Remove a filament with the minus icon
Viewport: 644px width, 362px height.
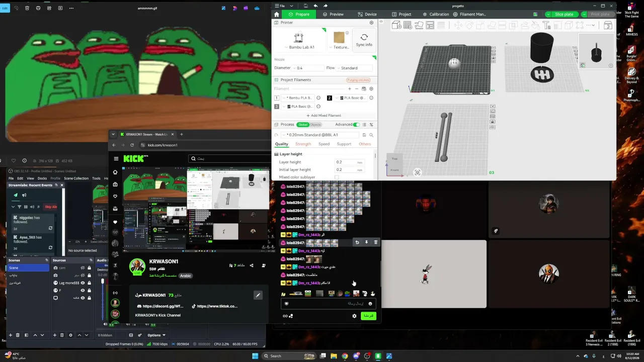pos(357,88)
